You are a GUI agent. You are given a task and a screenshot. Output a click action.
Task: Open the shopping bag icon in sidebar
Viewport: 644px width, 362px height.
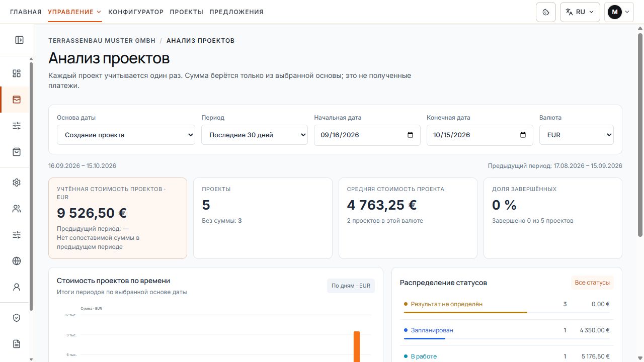(17, 152)
